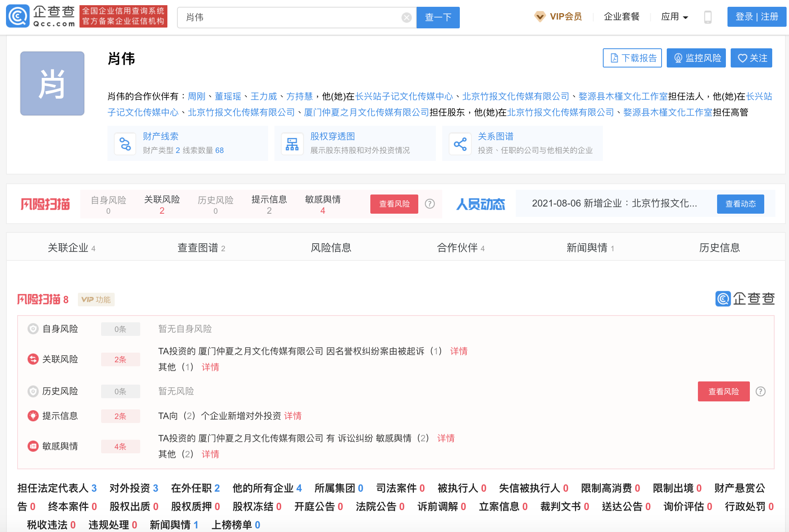Open 对外投资 3 stat link
The width and height of the screenshot is (789, 532).
pos(134,488)
